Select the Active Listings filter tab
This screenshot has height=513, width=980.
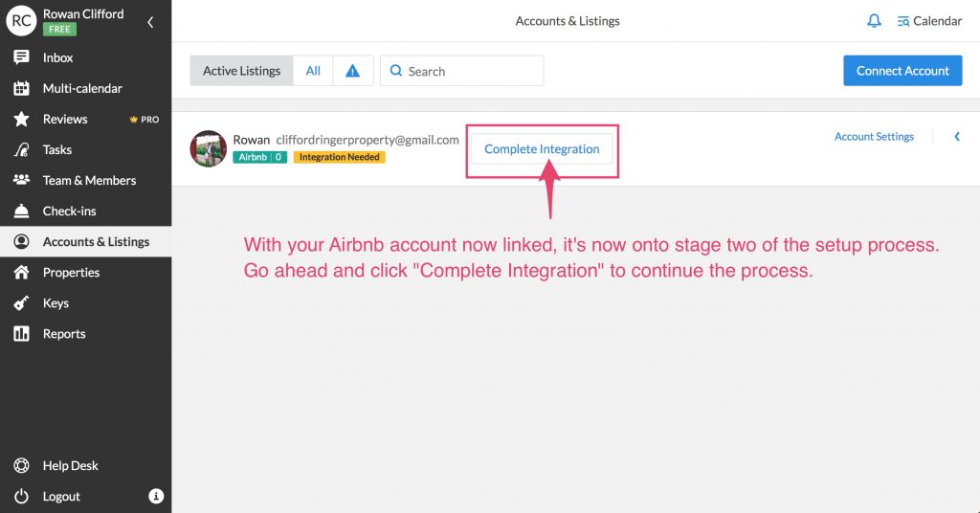click(241, 71)
